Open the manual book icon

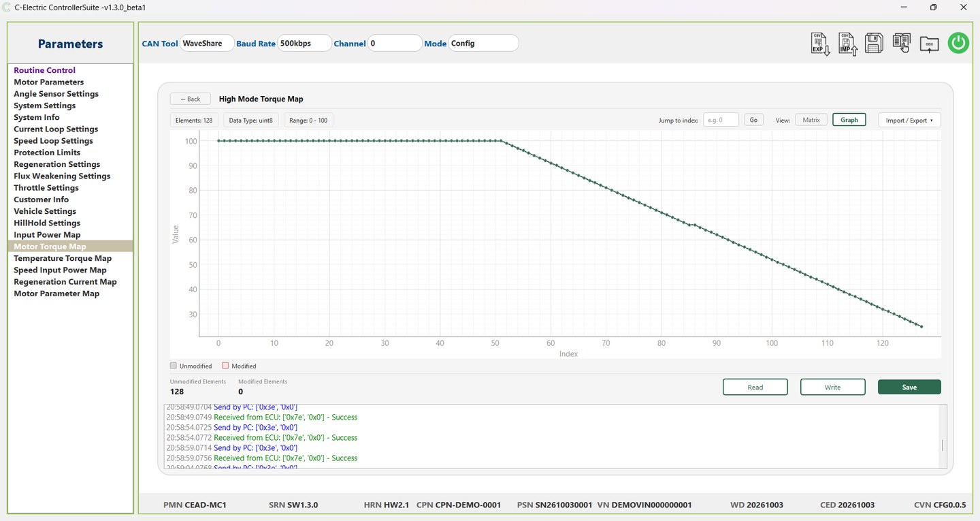click(x=902, y=44)
